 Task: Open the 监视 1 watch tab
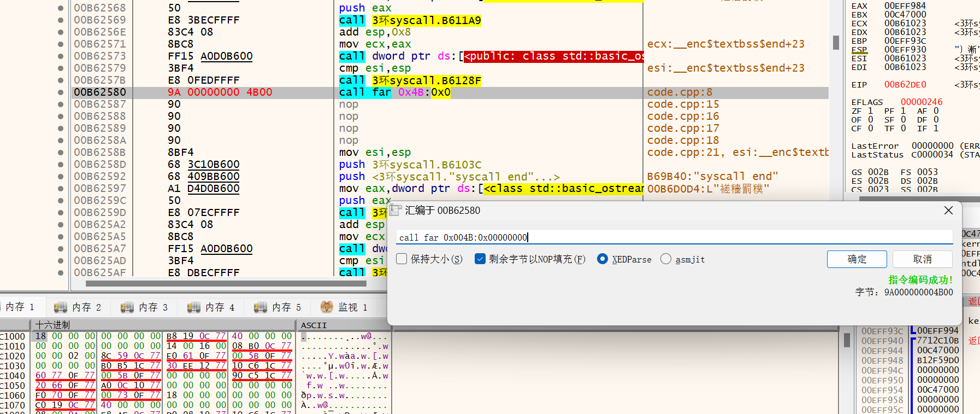point(344,307)
